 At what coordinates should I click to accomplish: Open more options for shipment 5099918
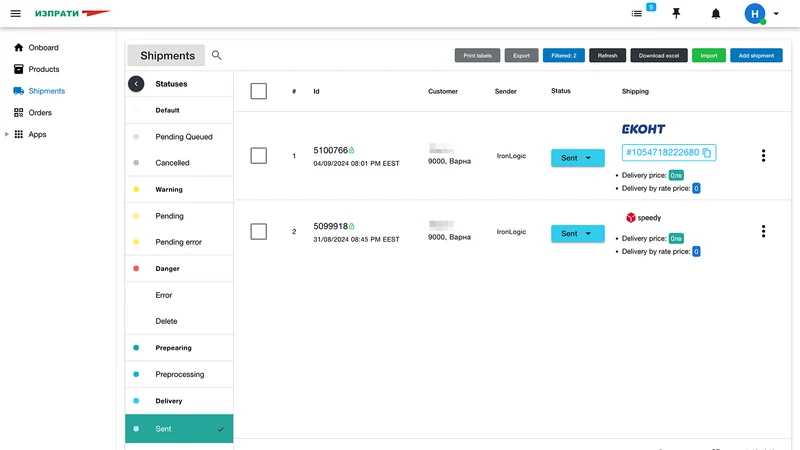pyautogui.click(x=763, y=232)
